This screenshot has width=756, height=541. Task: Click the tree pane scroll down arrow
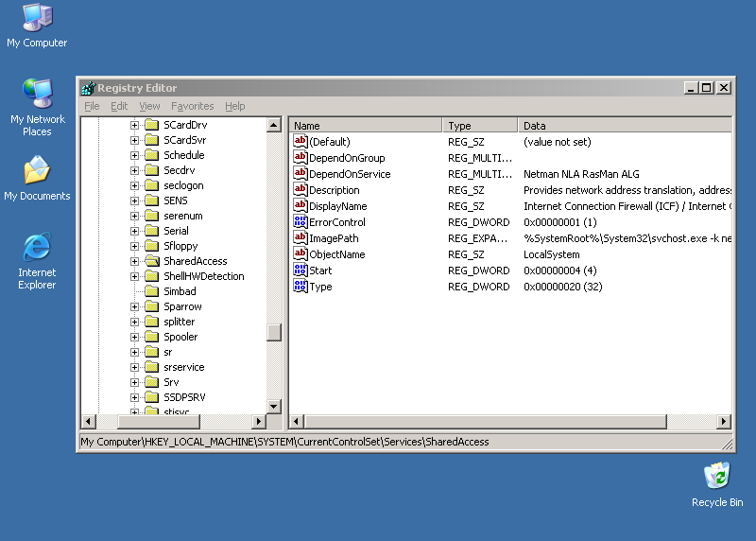274,407
